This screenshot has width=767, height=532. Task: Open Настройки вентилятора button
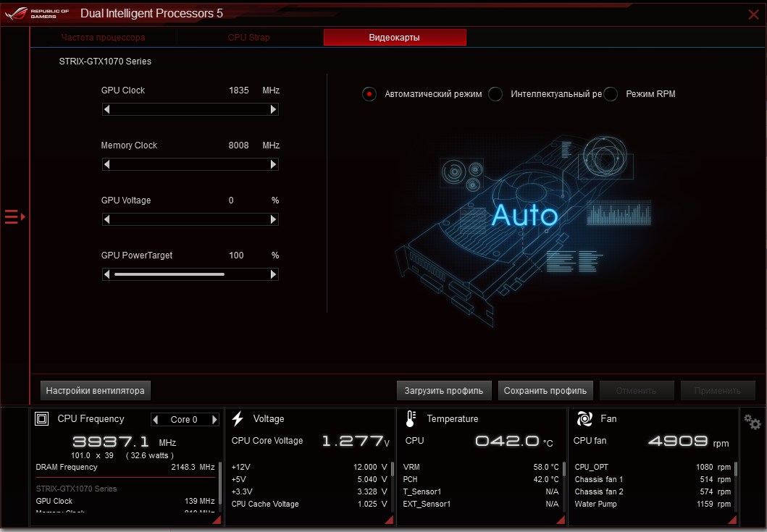(96, 391)
